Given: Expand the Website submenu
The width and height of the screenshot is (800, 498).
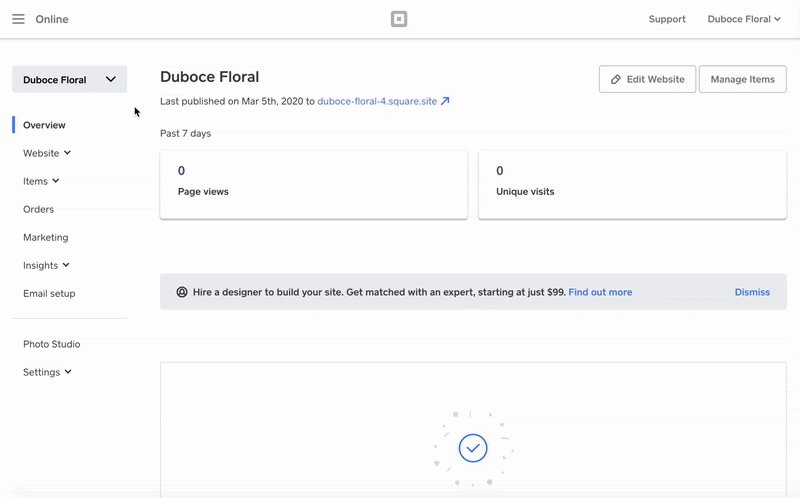Looking at the screenshot, I should (47, 153).
